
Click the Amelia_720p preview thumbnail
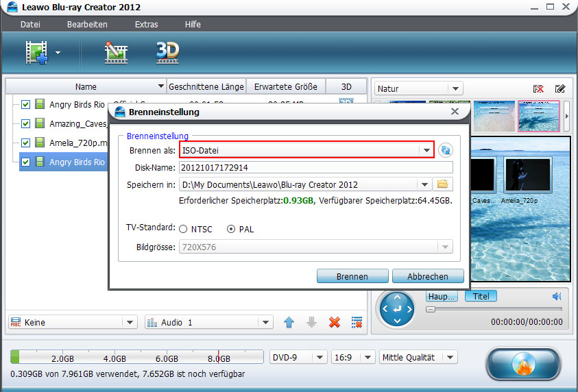528,175
